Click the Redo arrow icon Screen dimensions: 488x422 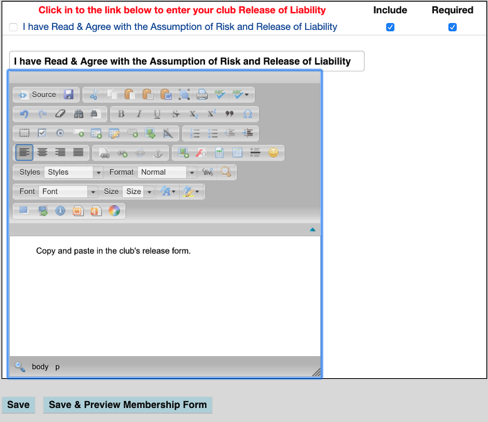click(x=42, y=114)
